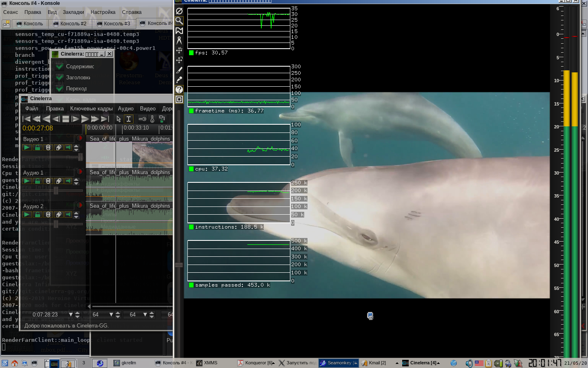
Task: Activate the mask editing tool
Action: coord(179,31)
